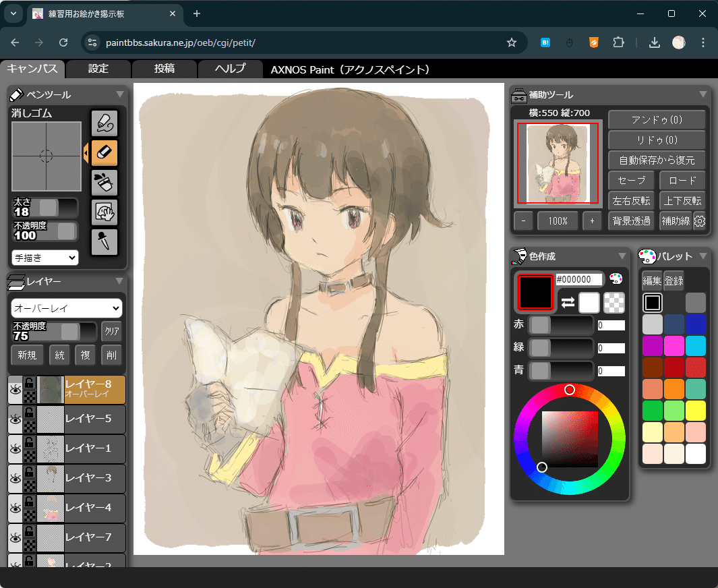
Task: Toggle lock on レイヤー4
Action: [29, 502]
